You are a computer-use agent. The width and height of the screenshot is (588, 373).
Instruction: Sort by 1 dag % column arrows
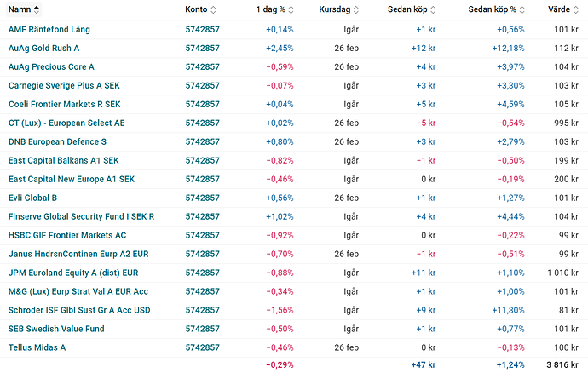[291, 9]
